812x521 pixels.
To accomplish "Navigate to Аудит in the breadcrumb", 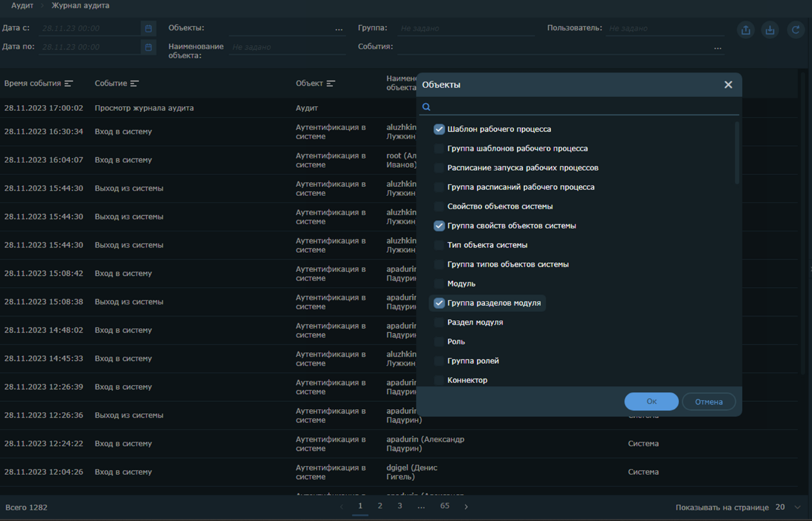I will [x=23, y=6].
